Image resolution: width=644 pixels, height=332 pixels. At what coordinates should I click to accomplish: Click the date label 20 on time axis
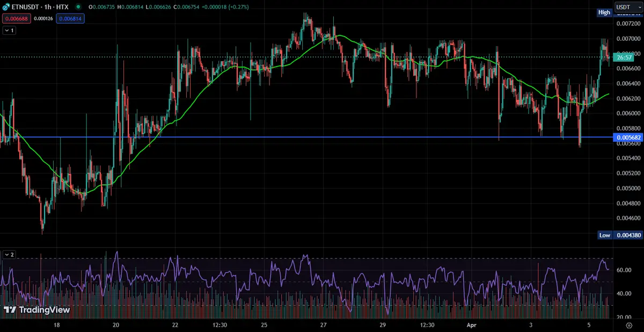click(116, 326)
